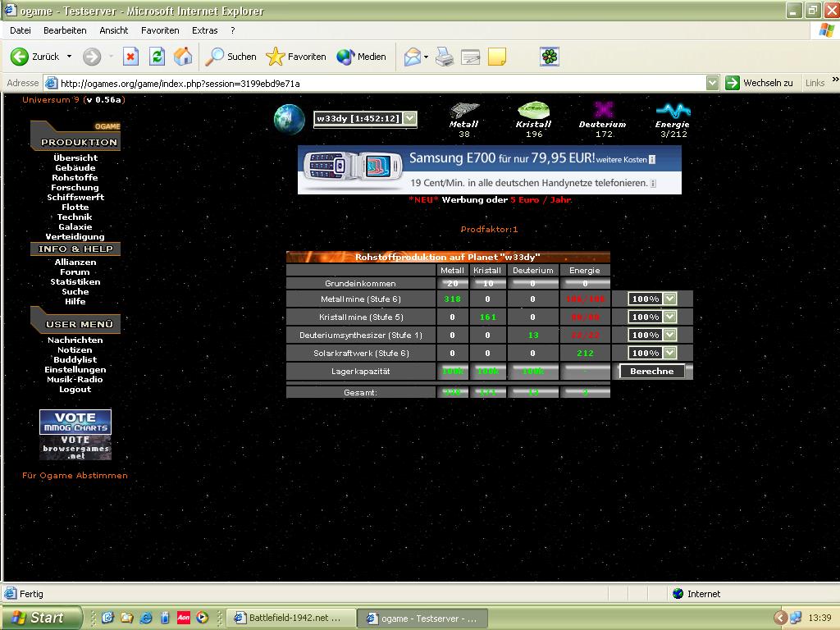Click the Vote browsergames.net banner
Screen dimensions: 840x630
pos(75,447)
